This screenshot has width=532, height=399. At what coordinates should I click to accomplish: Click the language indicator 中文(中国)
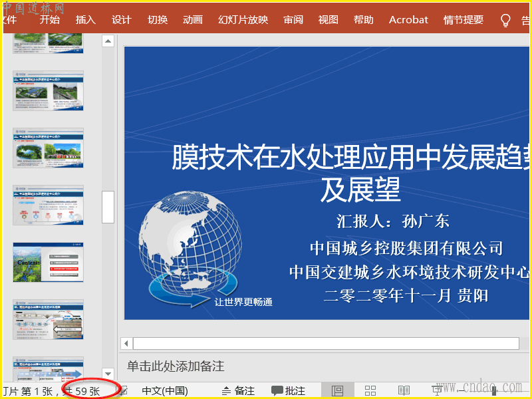tap(165, 391)
